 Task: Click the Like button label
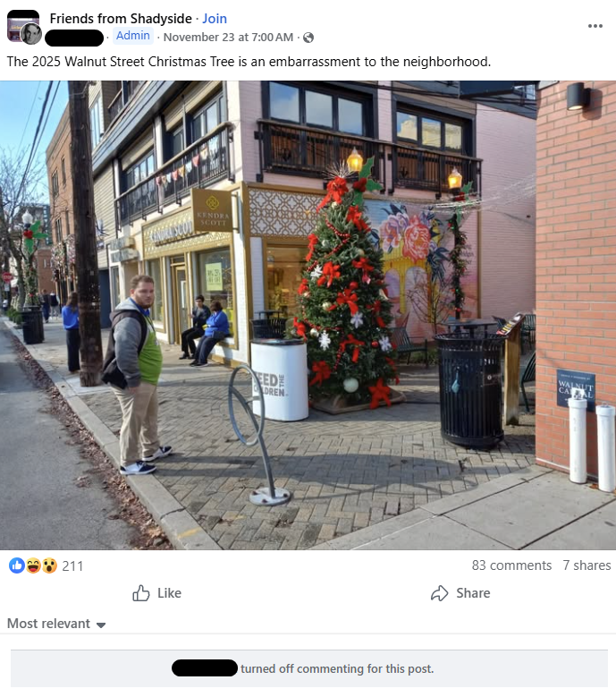pos(169,593)
